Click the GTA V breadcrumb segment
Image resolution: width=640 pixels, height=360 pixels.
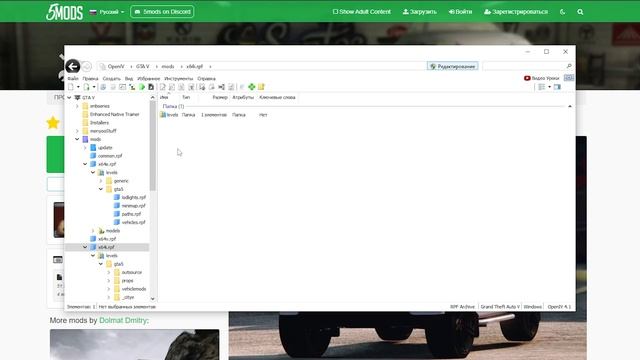click(143, 66)
